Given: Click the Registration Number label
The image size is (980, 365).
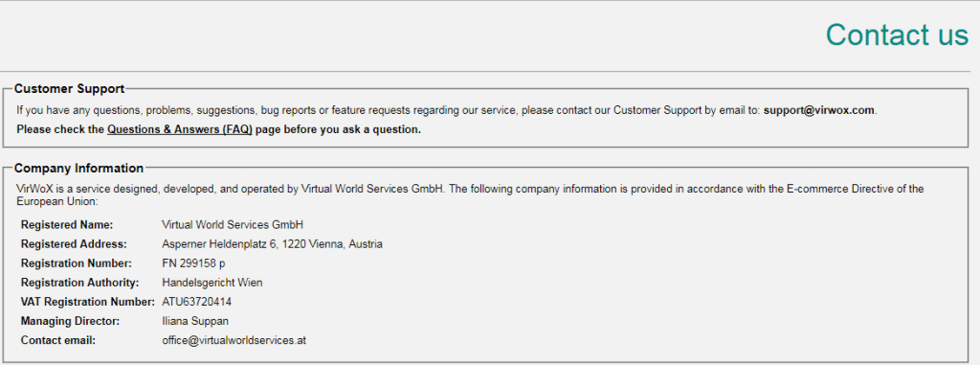Looking at the screenshot, I should [x=77, y=263].
